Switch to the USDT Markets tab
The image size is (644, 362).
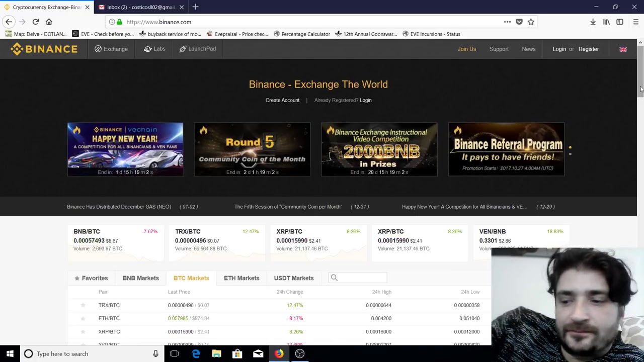[x=294, y=278]
